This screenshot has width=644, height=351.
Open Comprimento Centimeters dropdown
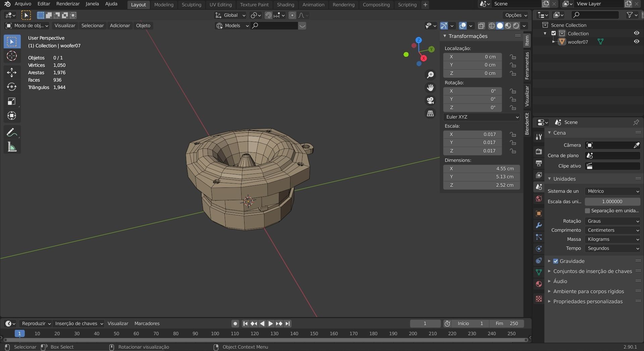click(x=612, y=230)
